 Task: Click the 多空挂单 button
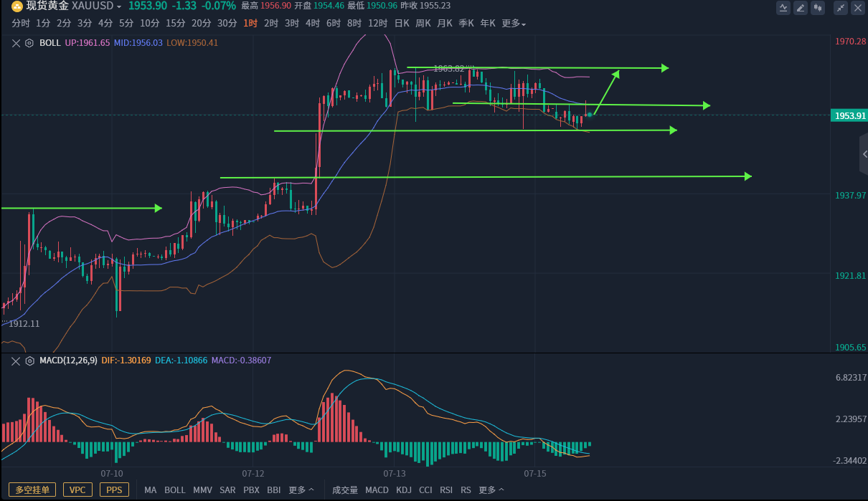(32, 490)
